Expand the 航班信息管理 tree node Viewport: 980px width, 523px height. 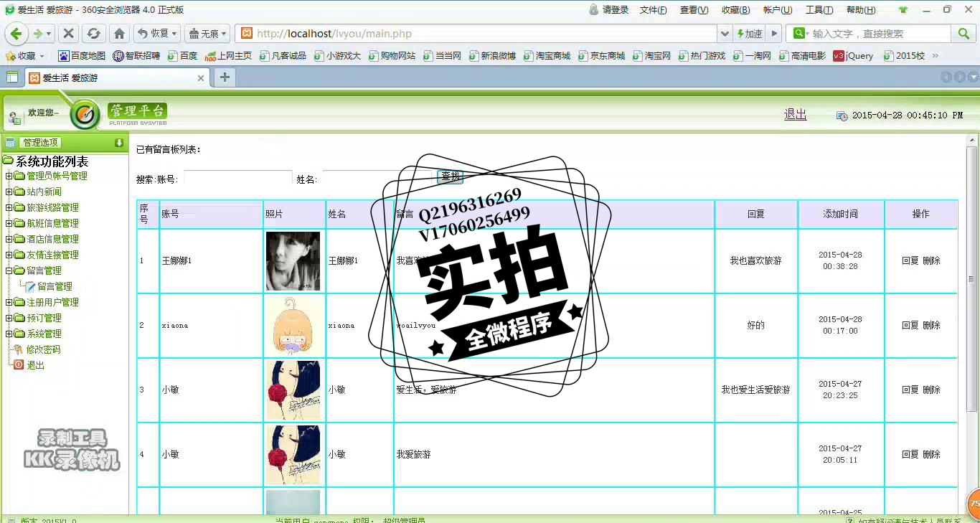pos(9,223)
